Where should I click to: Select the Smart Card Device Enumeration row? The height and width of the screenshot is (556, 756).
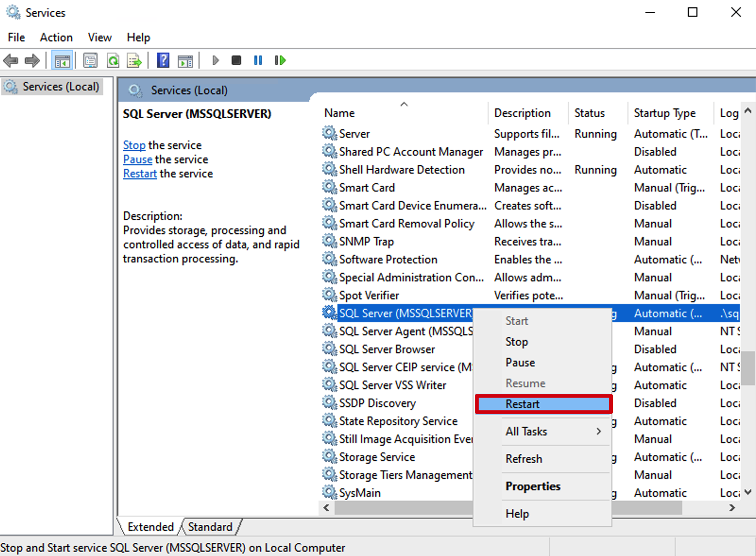(x=530, y=205)
